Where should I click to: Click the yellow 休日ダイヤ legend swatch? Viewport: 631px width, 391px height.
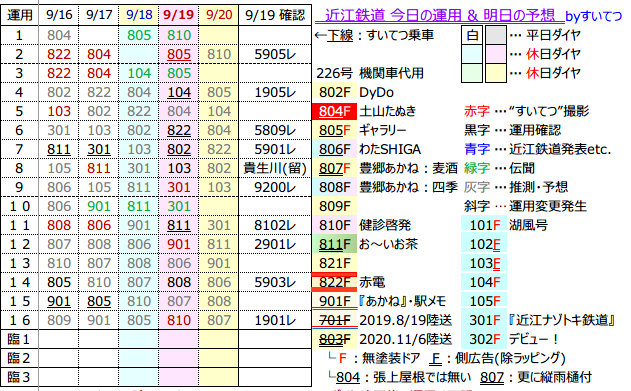coord(496,73)
